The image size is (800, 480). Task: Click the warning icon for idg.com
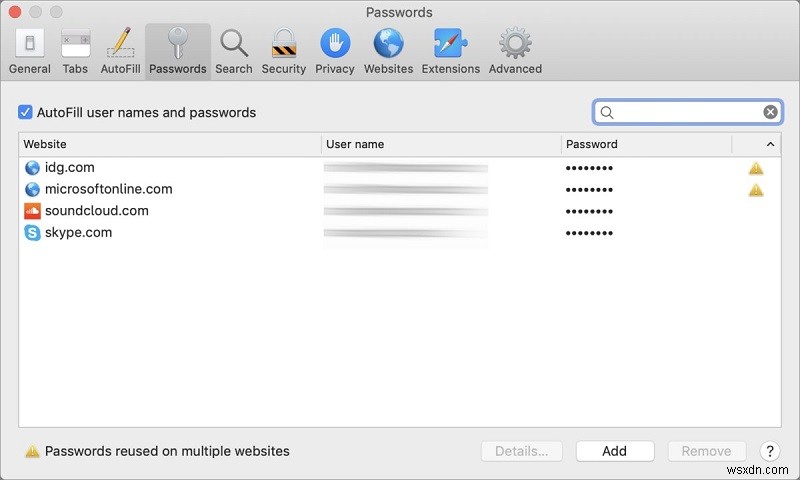click(x=756, y=168)
